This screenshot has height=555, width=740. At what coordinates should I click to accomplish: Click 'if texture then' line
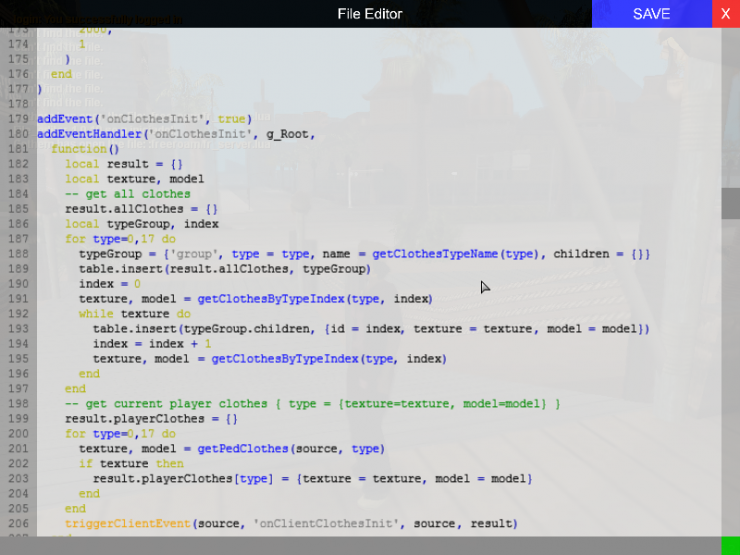[131, 464]
